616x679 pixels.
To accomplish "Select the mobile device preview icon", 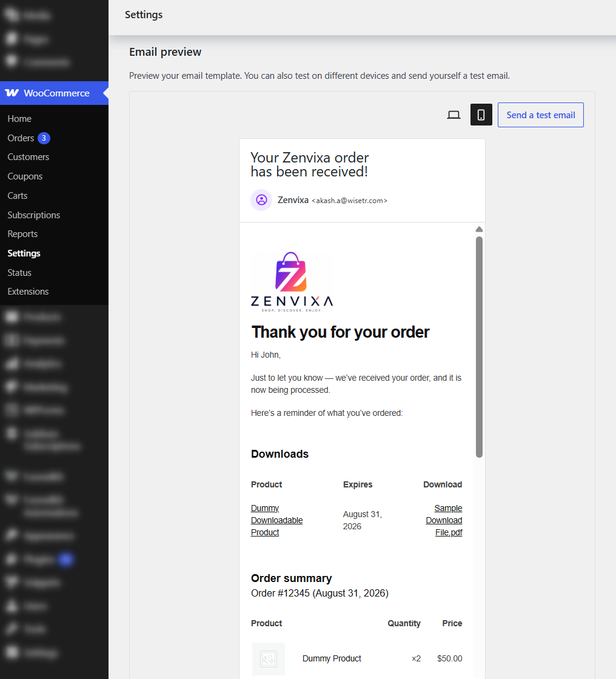I will [481, 115].
